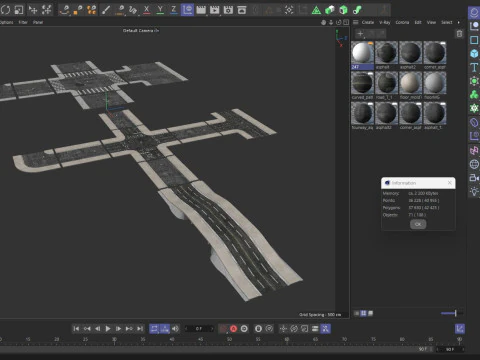Viewport: 480px width, 360px height.
Task: Click OK in the Information dialog
Action: point(418,224)
